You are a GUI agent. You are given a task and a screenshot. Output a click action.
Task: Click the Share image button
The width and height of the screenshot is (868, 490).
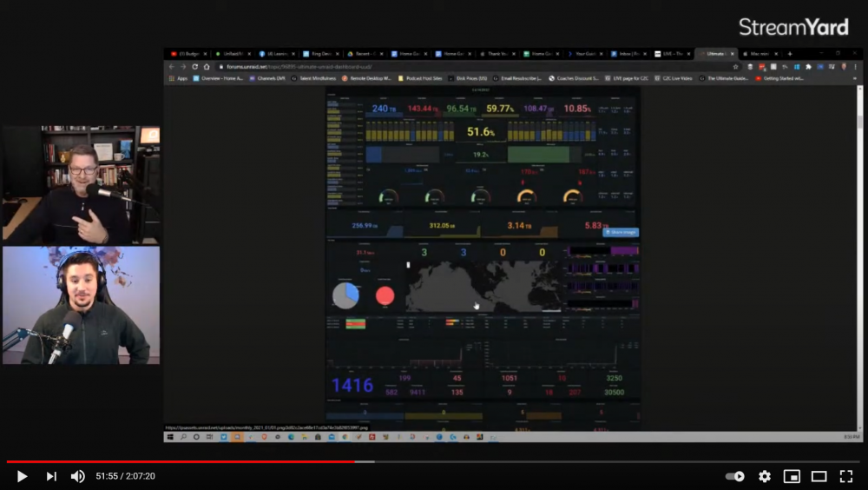(x=621, y=232)
